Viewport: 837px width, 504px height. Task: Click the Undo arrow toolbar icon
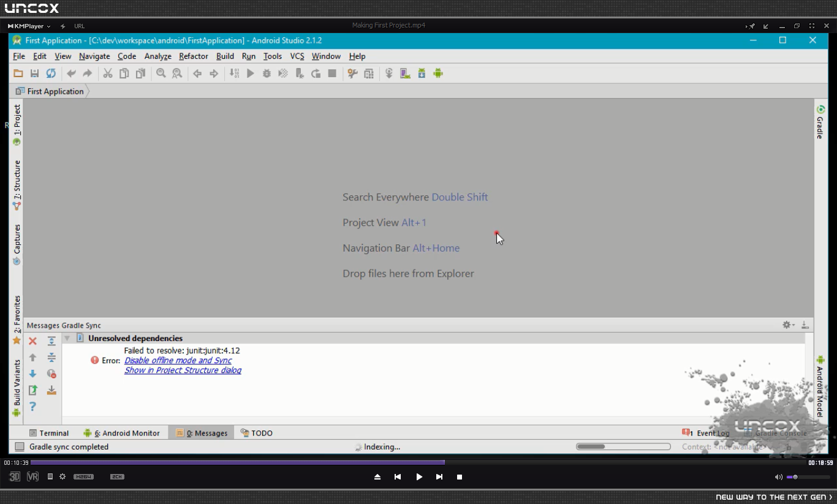click(x=71, y=73)
